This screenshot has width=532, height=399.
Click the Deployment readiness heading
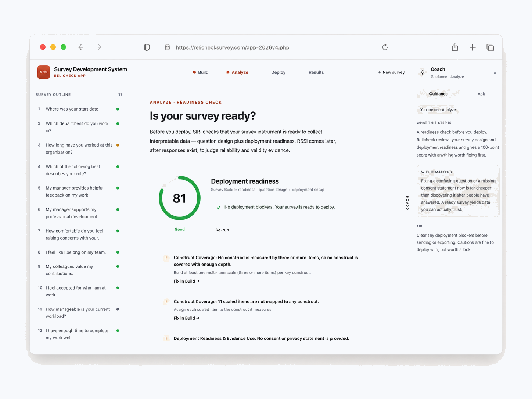click(245, 181)
